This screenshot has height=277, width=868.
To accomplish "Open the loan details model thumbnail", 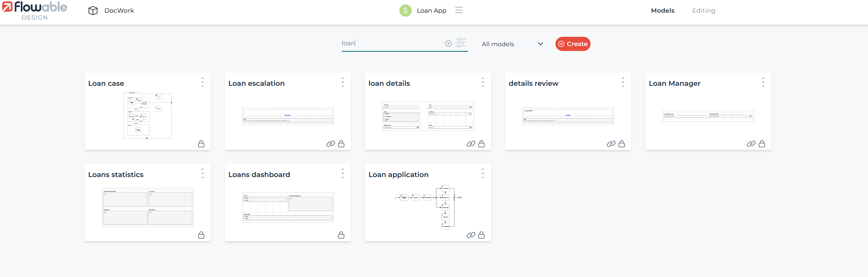I will click(x=428, y=116).
